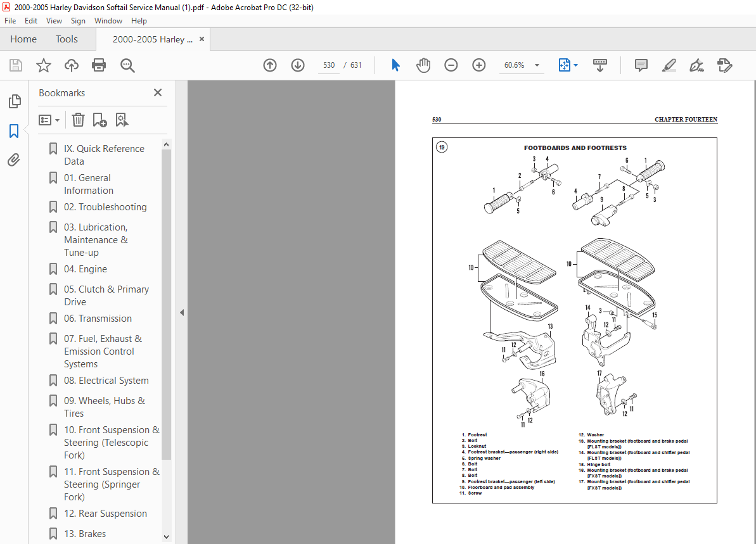Open the Sign menu
This screenshot has width=756, height=544.
(x=78, y=21)
